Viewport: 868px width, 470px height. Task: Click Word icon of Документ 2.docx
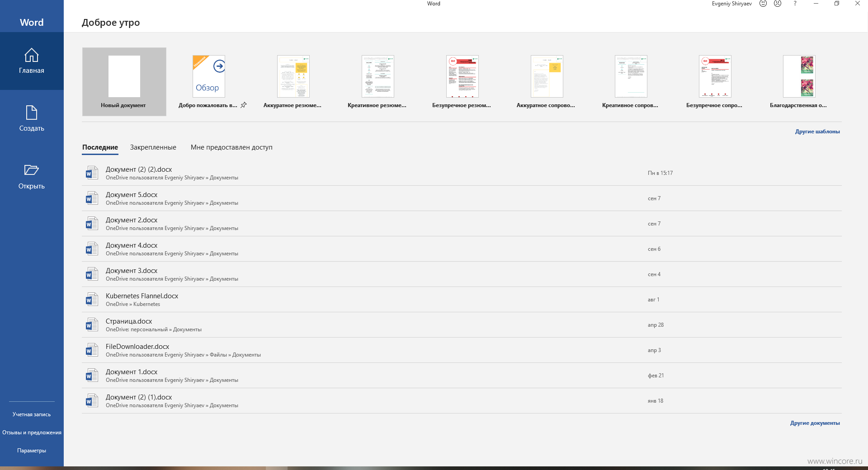pyautogui.click(x=92, y=224)
